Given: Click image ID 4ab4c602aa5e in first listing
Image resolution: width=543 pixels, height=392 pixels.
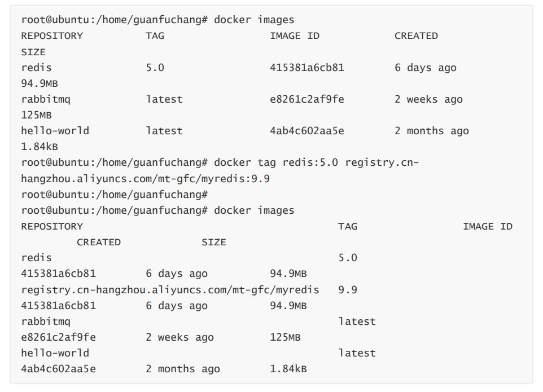Looking at the screenshot, I should [x=306, y=131].
